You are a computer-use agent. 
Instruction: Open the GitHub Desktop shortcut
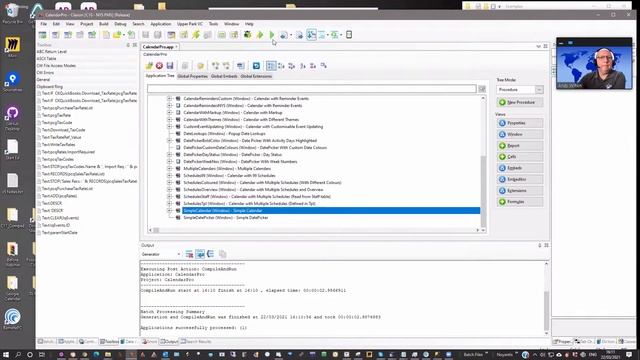(12, 118)
